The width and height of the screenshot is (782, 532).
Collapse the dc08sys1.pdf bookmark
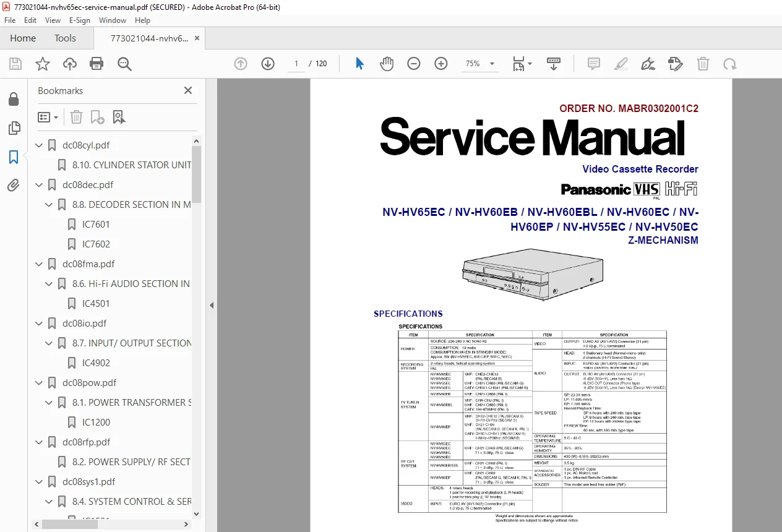point(39,482)
